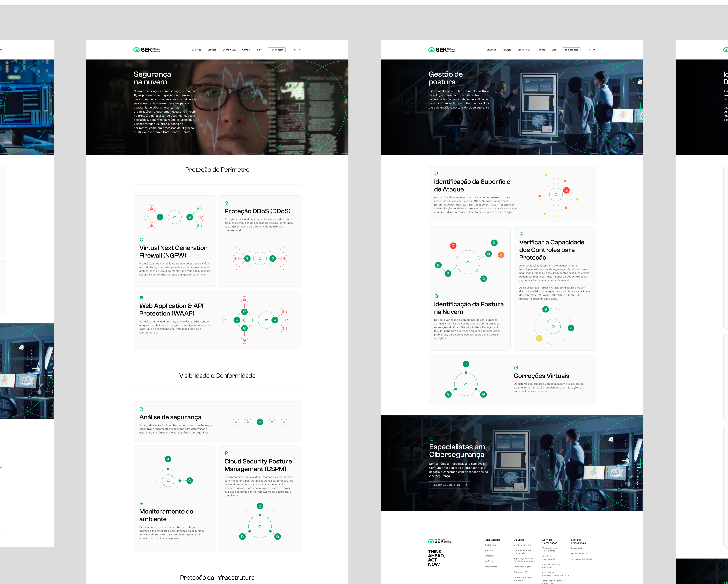The image size is (728, 584).
Task: Click red diamond node in attack surface diagram
Action: (x=566, y=190)
